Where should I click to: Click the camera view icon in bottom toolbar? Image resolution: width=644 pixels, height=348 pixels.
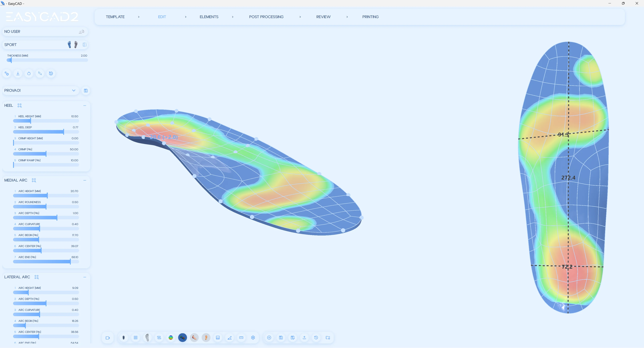108,338
